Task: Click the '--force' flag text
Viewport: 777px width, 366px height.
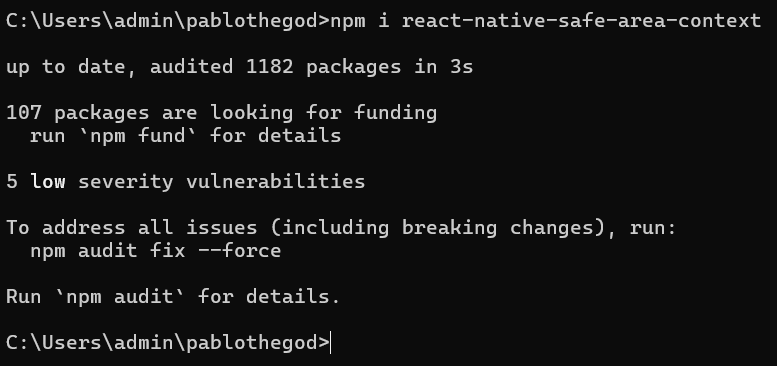Action: (x=239, y=251)
